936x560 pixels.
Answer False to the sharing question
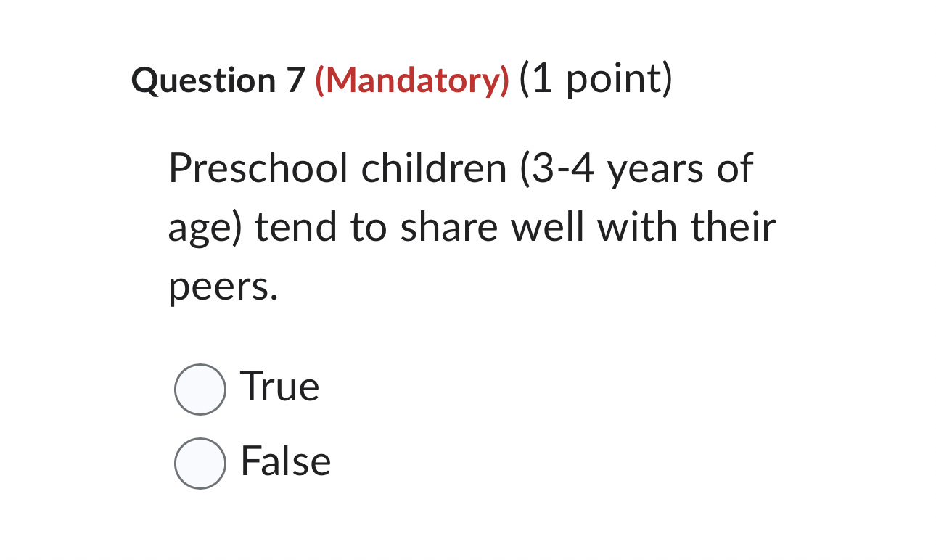(x=200, y=462)
